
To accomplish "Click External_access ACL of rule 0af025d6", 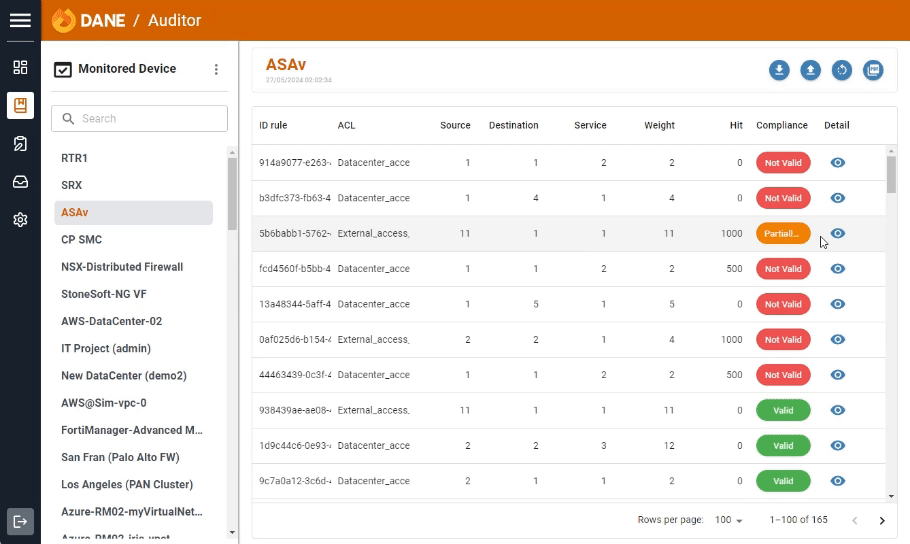I will (x=373, y=340).
